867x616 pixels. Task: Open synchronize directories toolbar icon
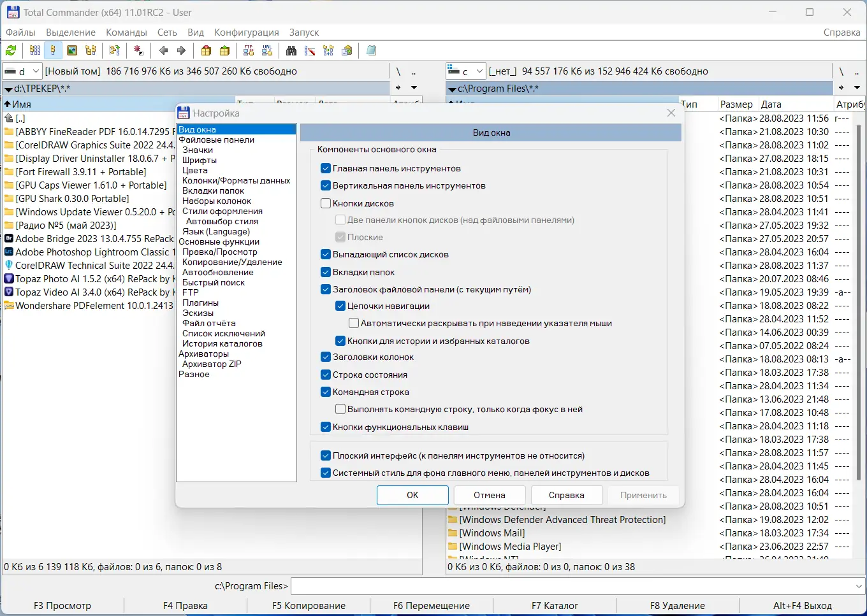point(328,50)
